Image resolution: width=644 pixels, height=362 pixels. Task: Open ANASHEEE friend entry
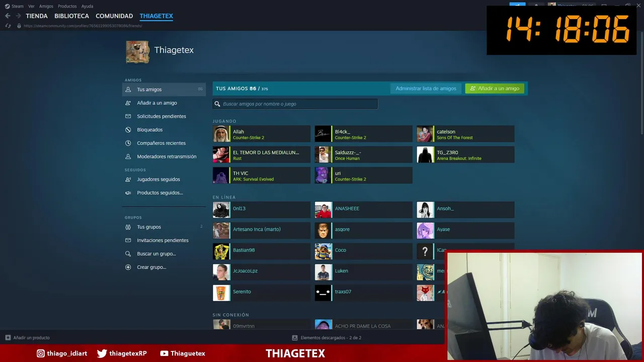pos(363,210)
